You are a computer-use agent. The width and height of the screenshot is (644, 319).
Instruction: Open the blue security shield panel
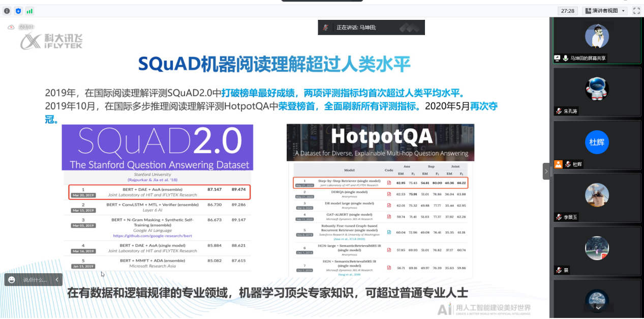pos(18,11)
